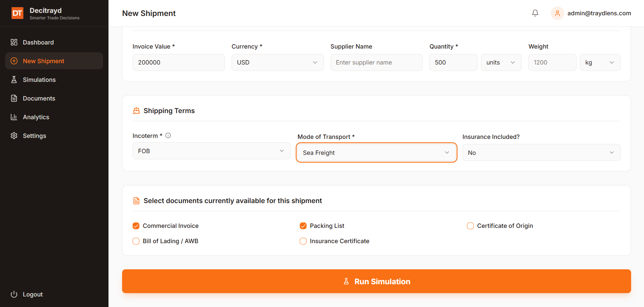Screen dimensions: 644x307
Task: Click the Documents file icon
Action: (x=14, y=98)
